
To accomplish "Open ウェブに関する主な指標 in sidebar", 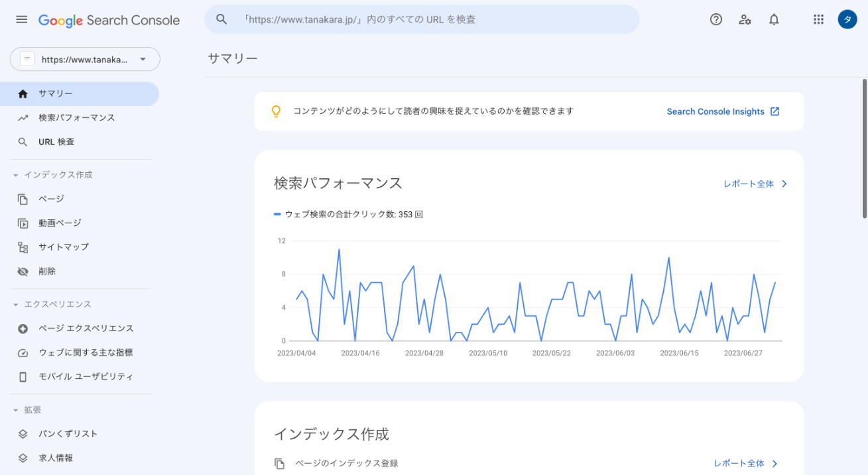I will point(80,352).
